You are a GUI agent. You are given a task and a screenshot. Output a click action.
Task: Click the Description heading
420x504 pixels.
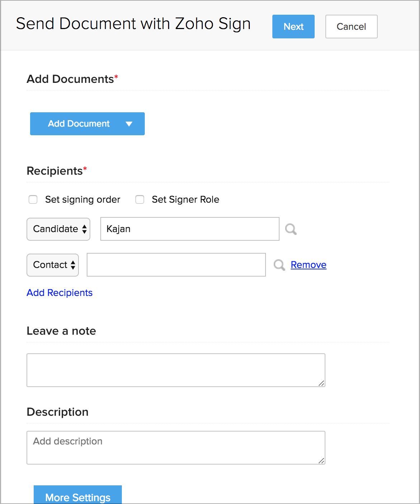click(58, 412)
